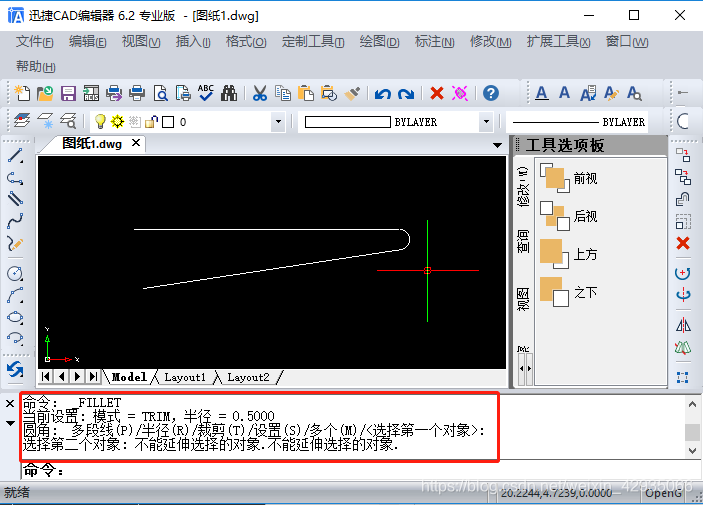703x505 pixels.
Task: Click the ACIS import icon
Action: 91,93
